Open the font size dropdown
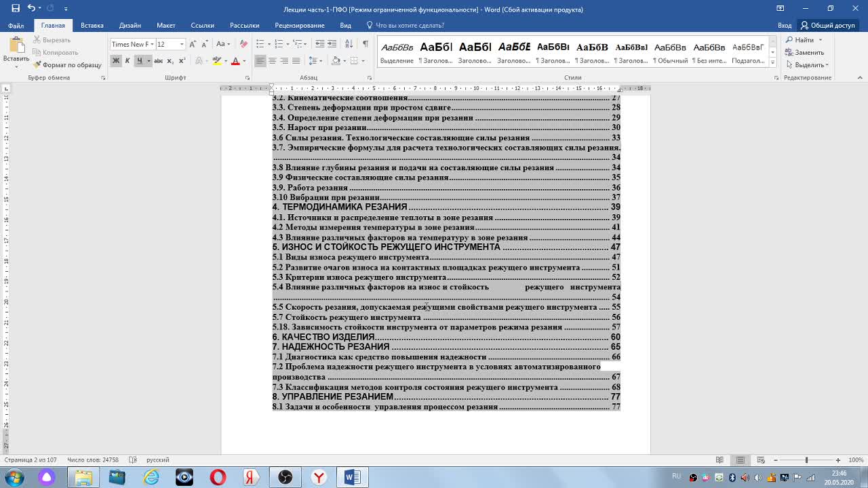This screenshot has width=868, height=488. point(182,44)
